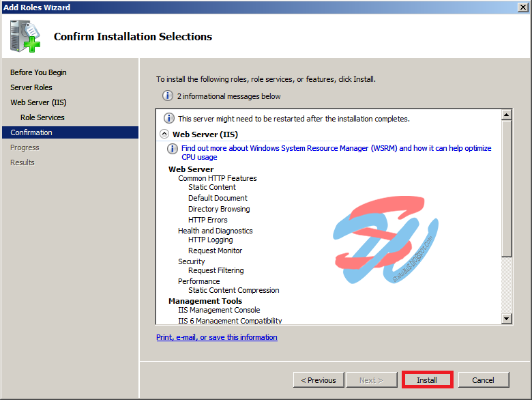Viewport: 532px width, 400px height.
Task: Collapse the Web Server (IIS) section
Action: 164,134
